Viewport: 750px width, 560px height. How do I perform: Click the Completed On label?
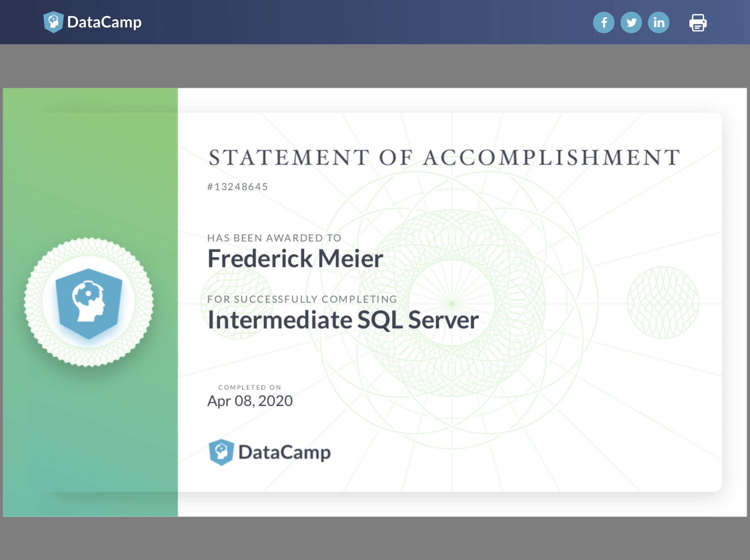tap(250, 387)
